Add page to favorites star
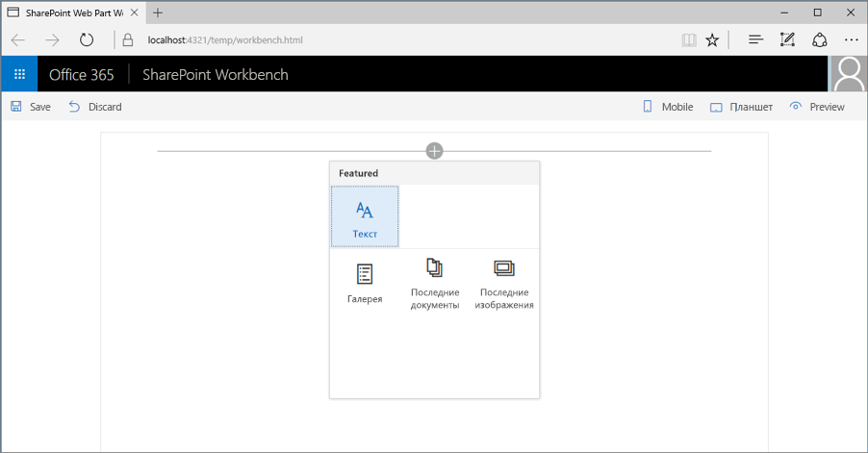The height and width of the screenshot is (453, 868). [712, 39]
